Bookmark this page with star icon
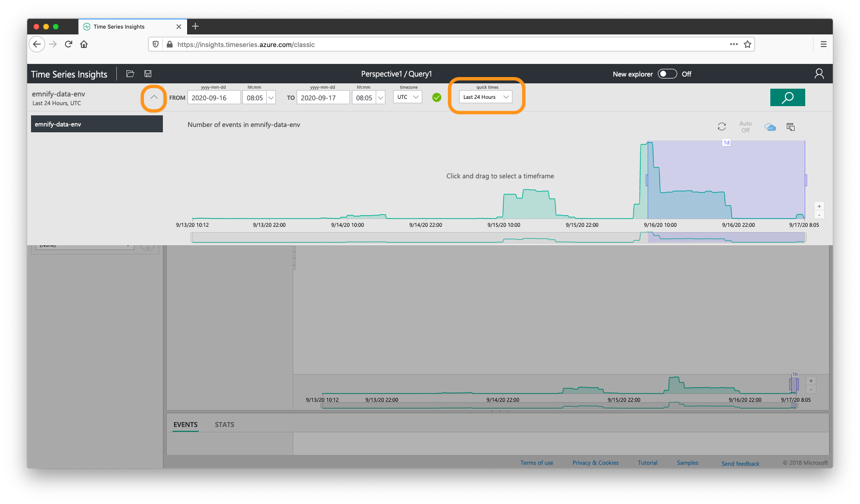The width and height of the screenshot is (860, 504). coord(748,44)
